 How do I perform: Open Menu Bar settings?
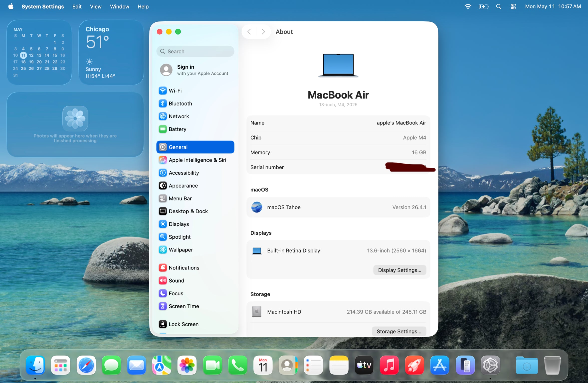pyautogui.click(x=195, y=198)
